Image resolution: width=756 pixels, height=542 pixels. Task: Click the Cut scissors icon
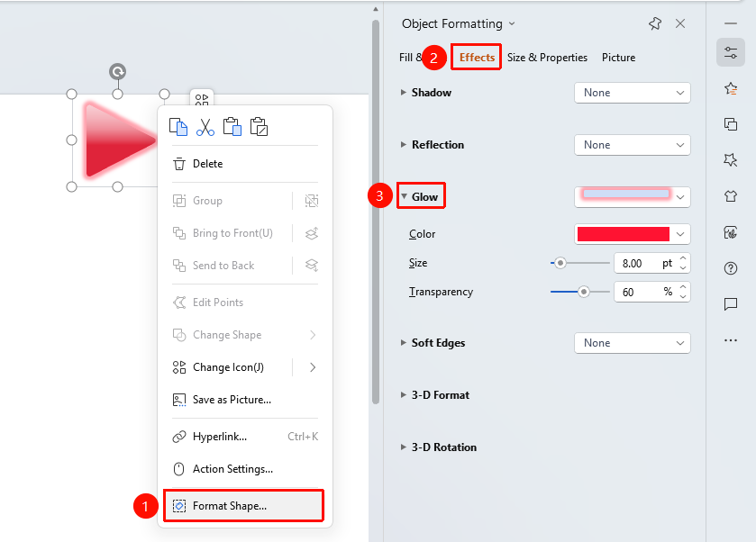[205, 127]
